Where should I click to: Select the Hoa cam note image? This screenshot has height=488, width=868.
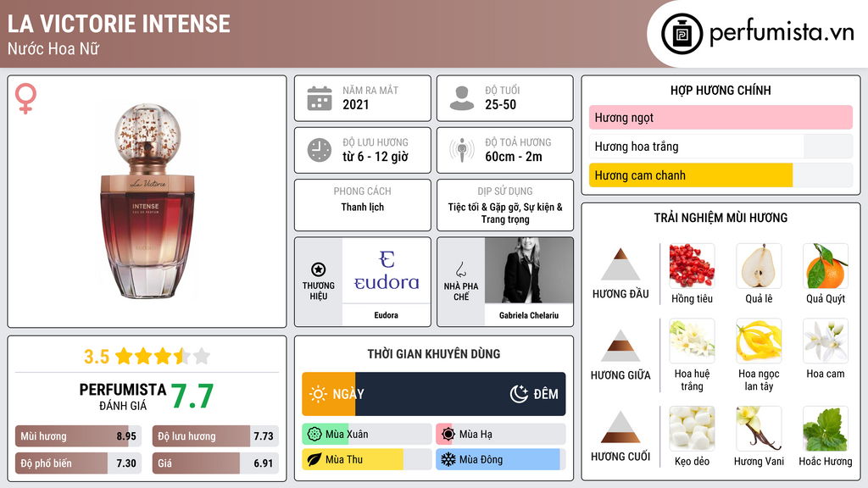click(x=826, y=341)
